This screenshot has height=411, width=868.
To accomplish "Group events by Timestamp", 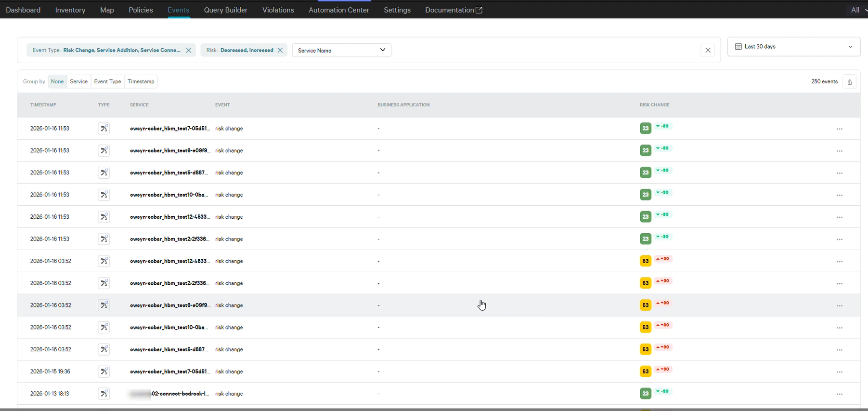I will pos(141,81).
